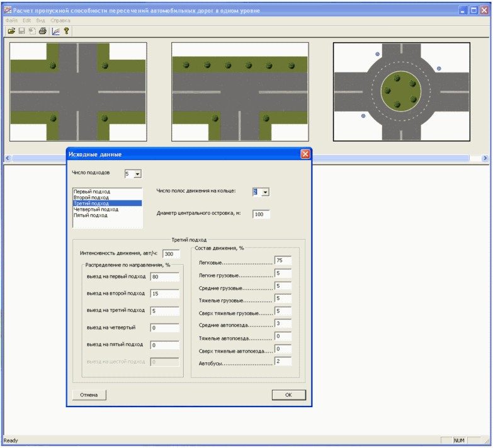
Task: Click the copy document toolbar icon
Action: [32, 31]
